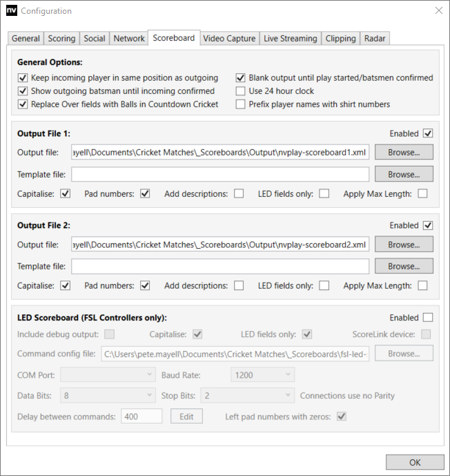Select the Video Capture tab
This screenshot has height=476, width=450.
pyautogui.click(x=229, y=39)
